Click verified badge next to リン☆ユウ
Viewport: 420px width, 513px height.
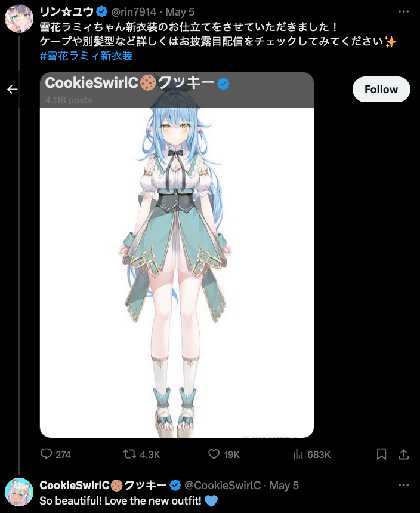click(x=102, y=12)
